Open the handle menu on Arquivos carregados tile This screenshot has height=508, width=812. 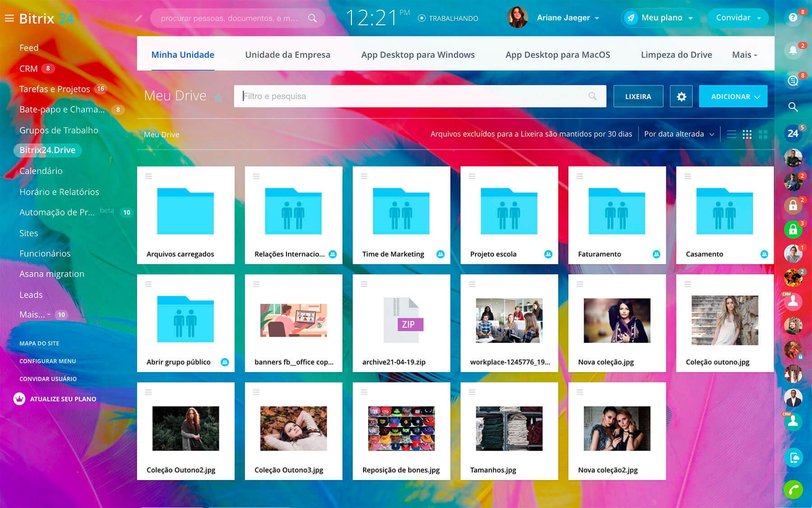point(148,176)
